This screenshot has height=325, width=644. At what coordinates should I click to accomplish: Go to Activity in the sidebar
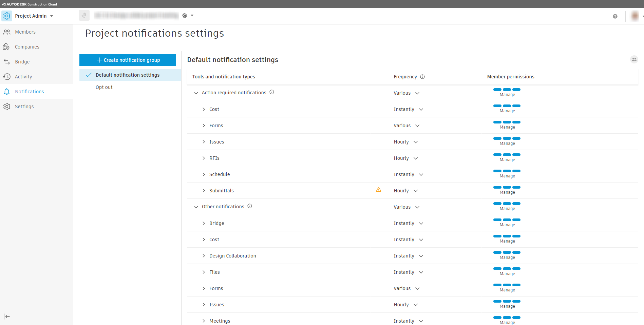click(x=23, y=77)
